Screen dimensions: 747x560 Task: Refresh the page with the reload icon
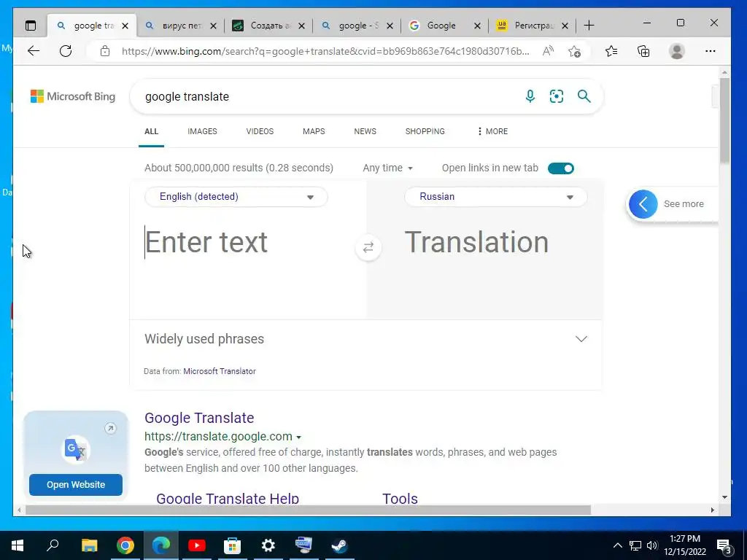(66, 51)
